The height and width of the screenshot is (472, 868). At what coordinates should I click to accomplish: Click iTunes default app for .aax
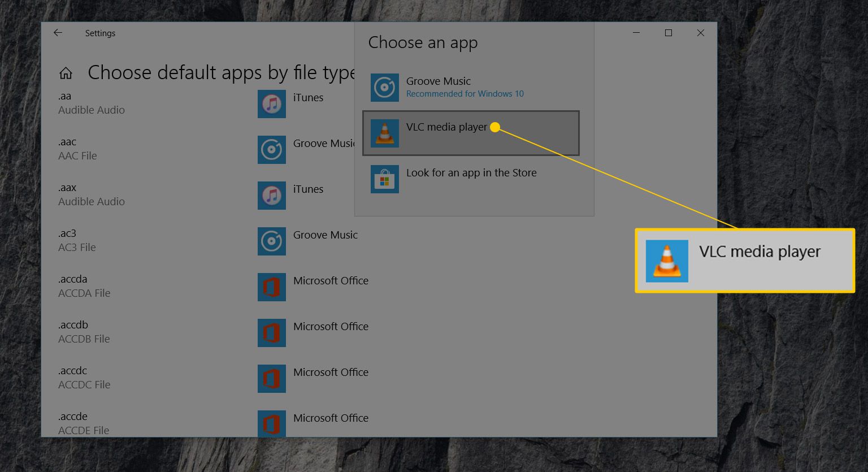tap(308, 189)
